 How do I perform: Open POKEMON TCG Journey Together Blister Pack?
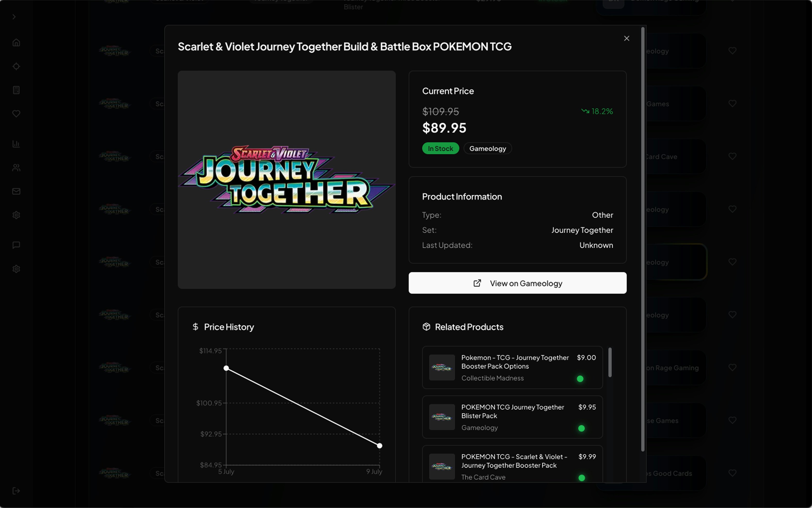pos(512,417)
